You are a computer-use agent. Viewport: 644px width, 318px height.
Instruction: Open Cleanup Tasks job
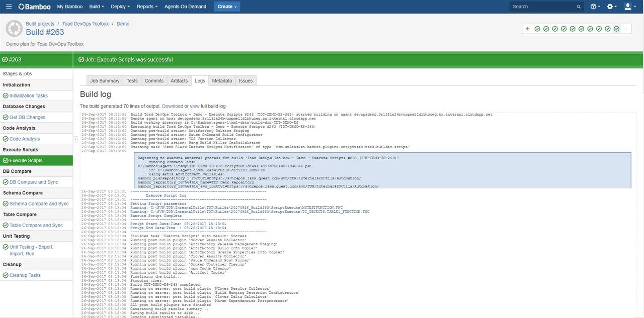(x=25, y=275)
